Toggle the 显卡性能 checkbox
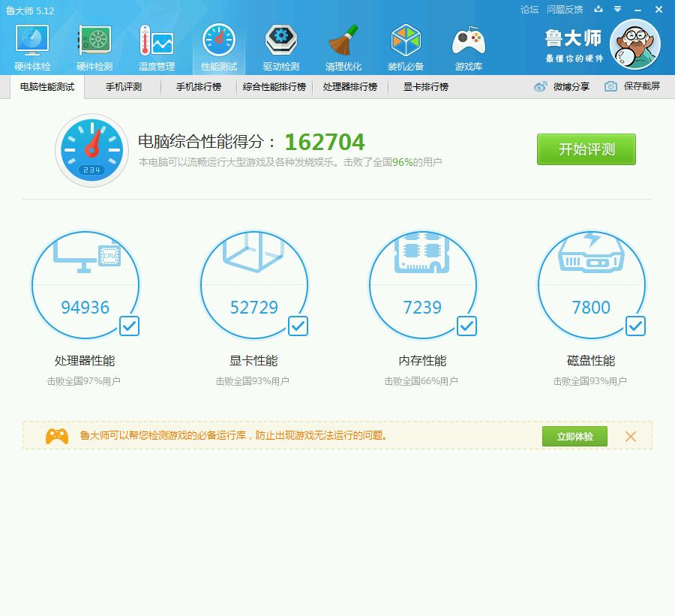675x616 pixels. [x=298, y=326]
